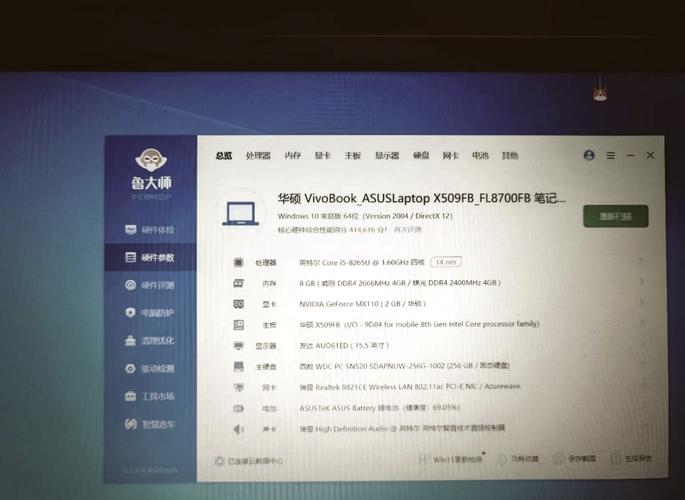Open 驱动检测 in the sidebar
This screenshot has height=500, width=685.
tap(150, 369)
